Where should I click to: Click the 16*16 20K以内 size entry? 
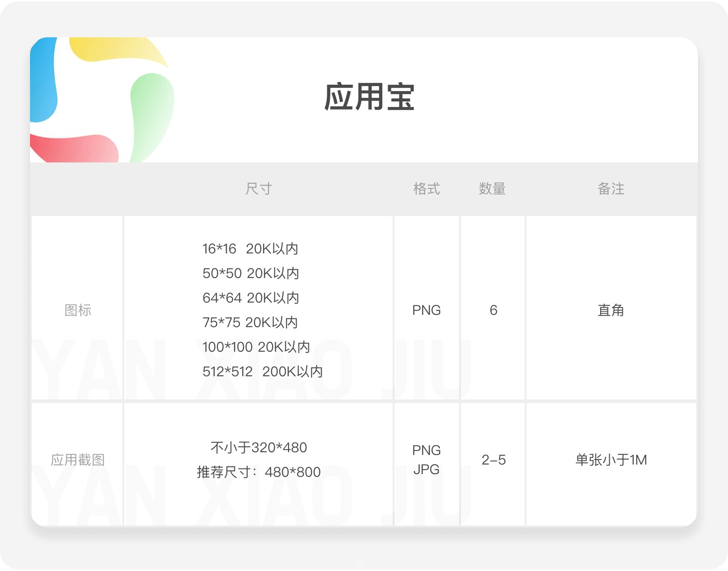(x=250, y=249)
